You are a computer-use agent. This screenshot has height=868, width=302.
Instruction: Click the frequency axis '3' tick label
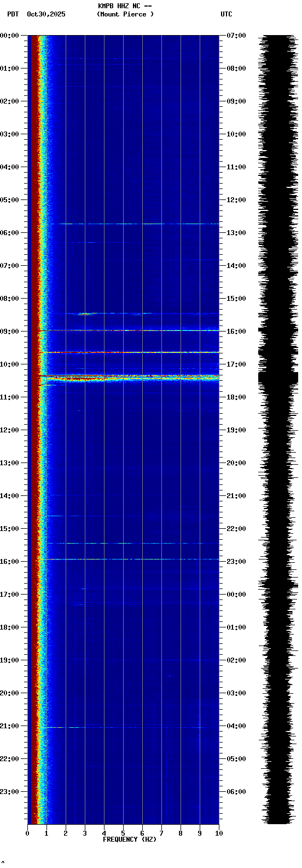[x=85, y=833]
